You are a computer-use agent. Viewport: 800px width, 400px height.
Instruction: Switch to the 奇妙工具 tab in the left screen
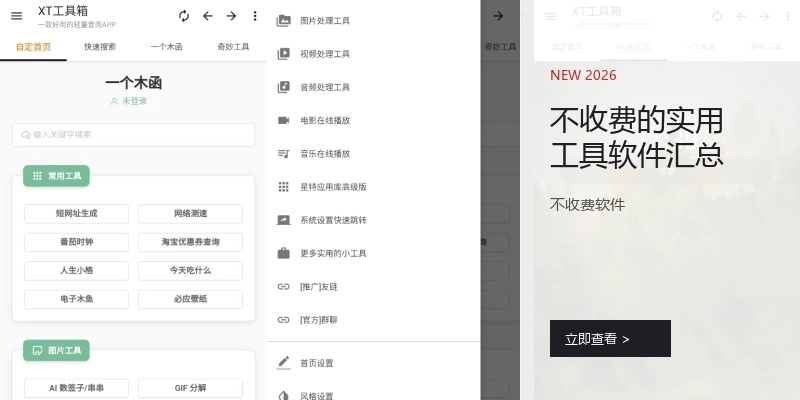coord(233,47)
